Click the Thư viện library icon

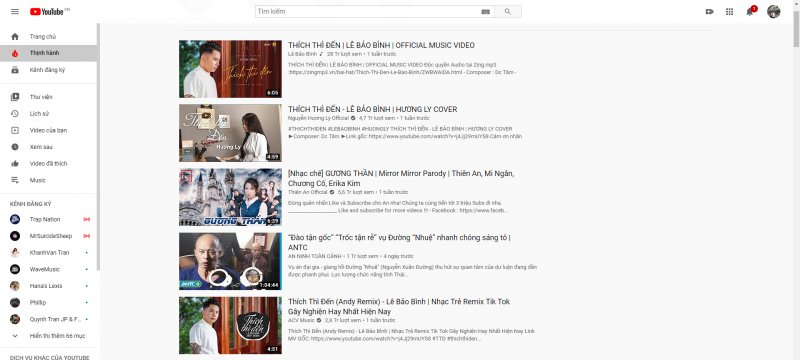tap(15, 97)
